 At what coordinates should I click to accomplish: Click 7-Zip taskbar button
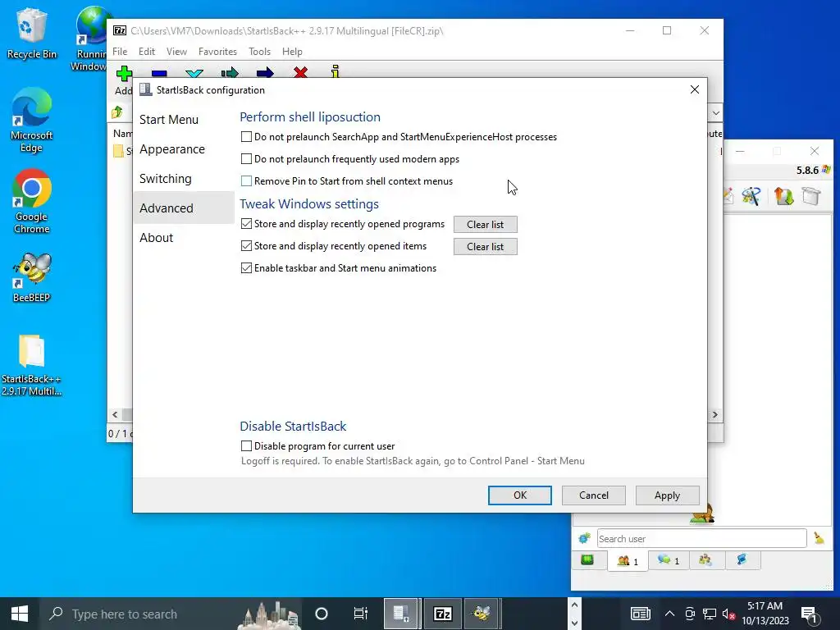(442, 614)
